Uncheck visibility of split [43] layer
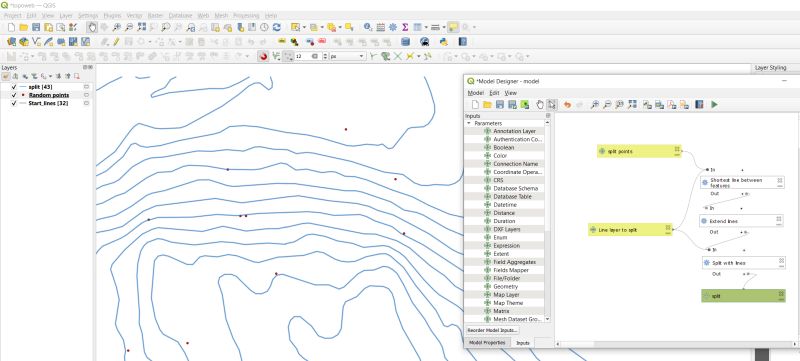Viewport: 800px width, 361px height. coord(14,87)
